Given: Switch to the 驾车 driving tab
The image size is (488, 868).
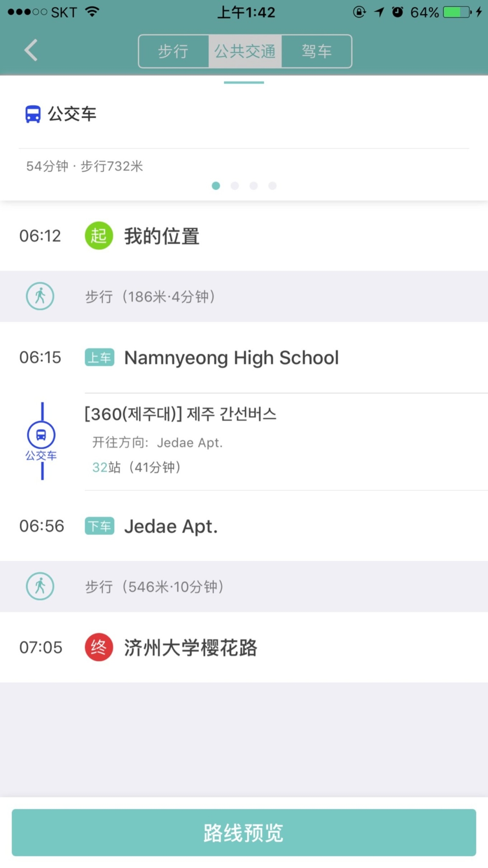Looking at the screenshot, I should pos(316,51).
